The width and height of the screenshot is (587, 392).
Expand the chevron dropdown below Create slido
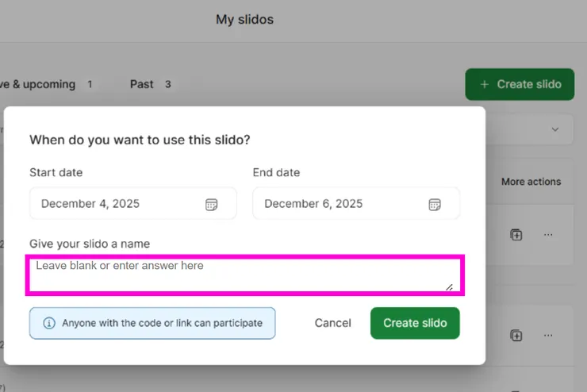pyautogui.click(x=555, y=129)
